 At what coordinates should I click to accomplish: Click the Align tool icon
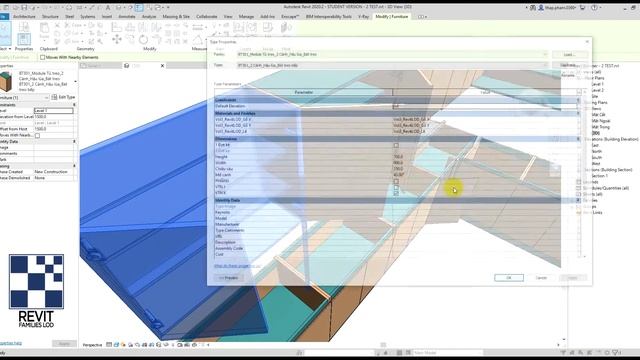pyautogui.click(x=117, y=27)
